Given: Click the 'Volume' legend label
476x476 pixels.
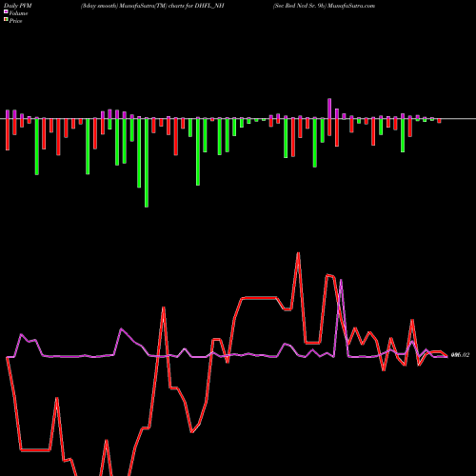Looking at the screenshot, I should click(x=18, y=13).
